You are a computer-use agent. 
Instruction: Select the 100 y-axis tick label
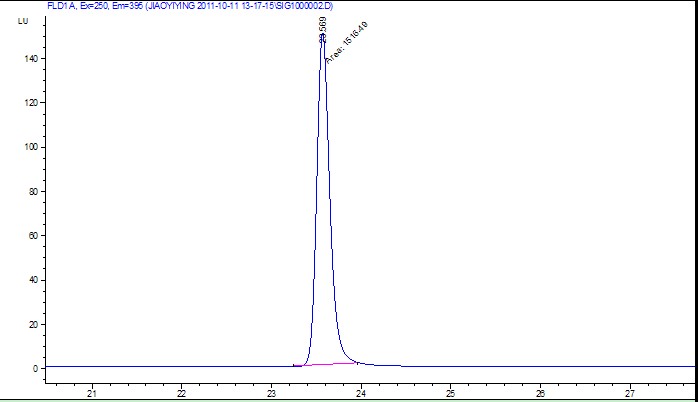click(x=31, y=147)
